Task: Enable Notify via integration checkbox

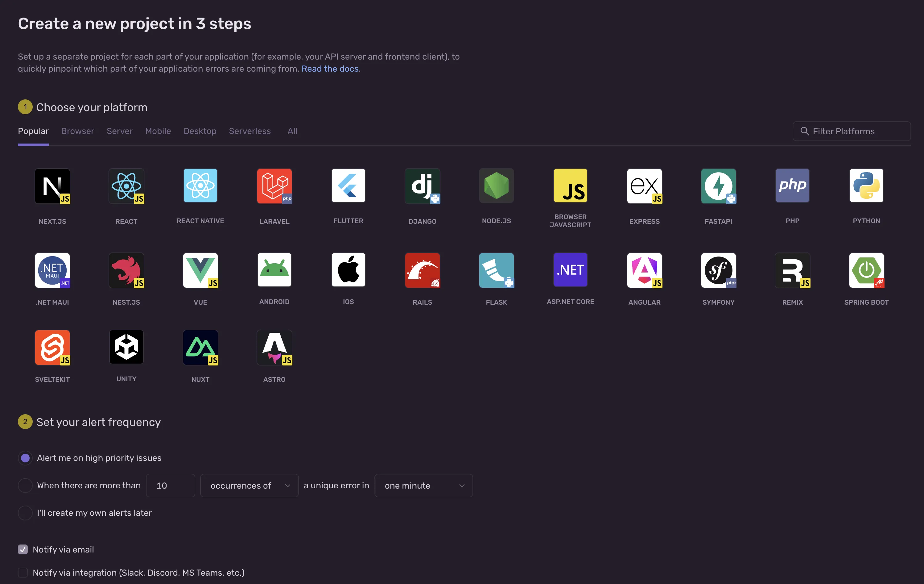Action: 23,573
